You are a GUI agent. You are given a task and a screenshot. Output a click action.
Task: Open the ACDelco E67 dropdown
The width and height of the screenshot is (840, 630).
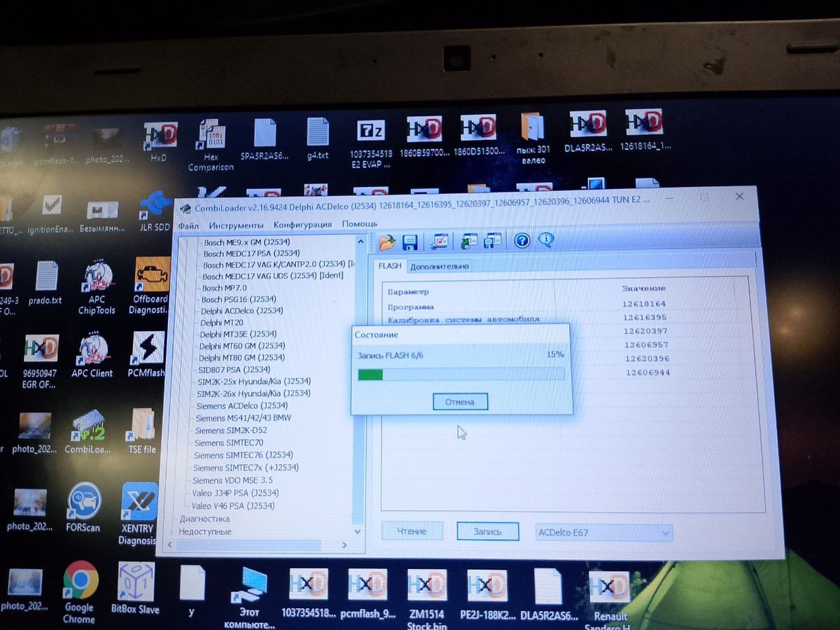click(604, 533)
